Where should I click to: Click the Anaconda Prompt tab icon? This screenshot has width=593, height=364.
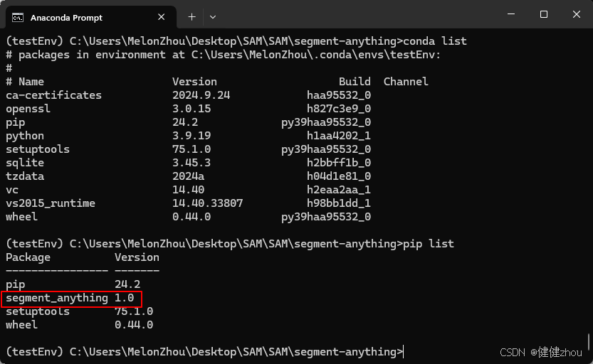click(x=18, y=17)
